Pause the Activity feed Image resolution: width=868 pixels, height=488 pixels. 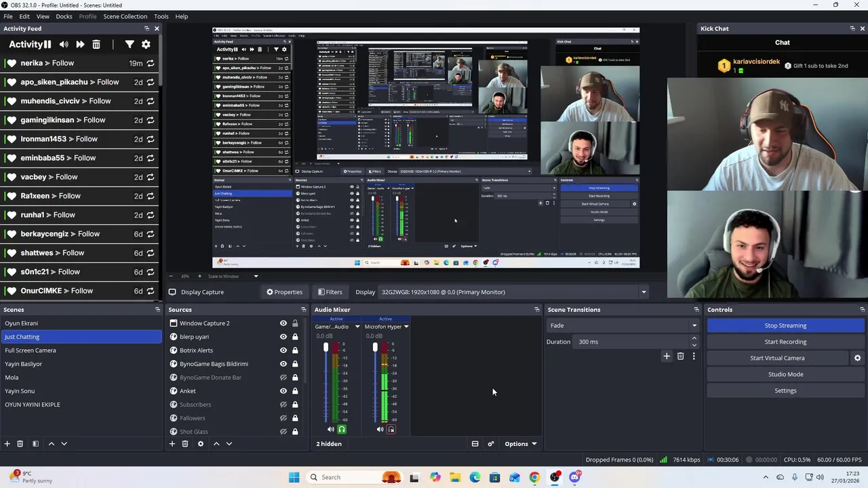(47, 44)
